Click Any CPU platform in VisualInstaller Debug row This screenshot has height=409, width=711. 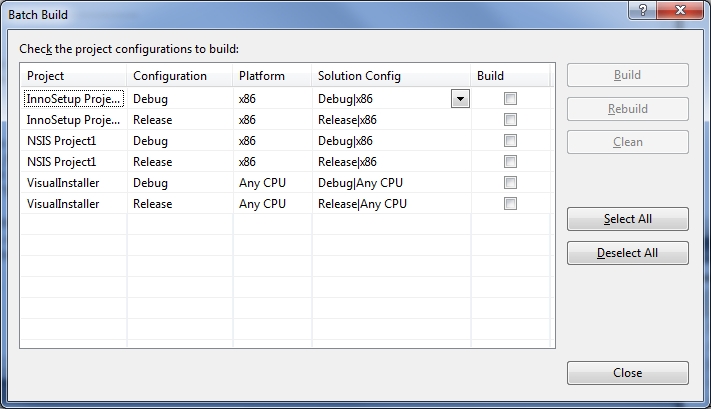(x=273, y=183)
